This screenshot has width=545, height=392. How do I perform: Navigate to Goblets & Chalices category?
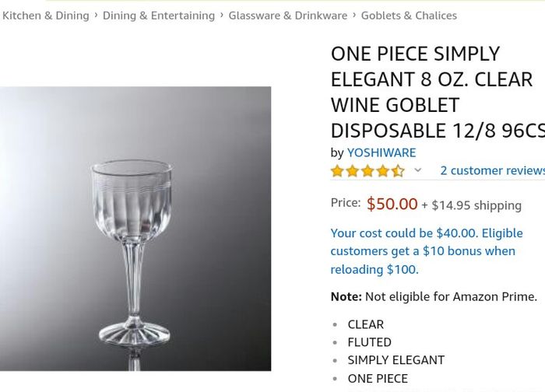[409, 16]
